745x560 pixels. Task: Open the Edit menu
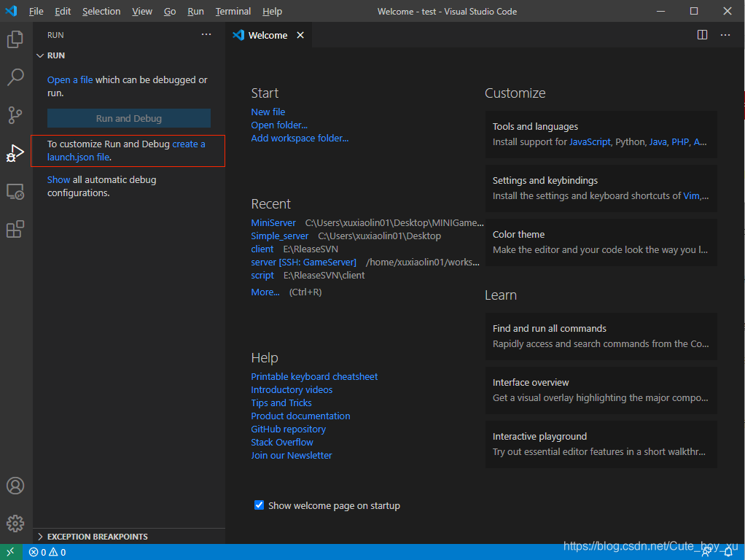(x=63, y=12)
